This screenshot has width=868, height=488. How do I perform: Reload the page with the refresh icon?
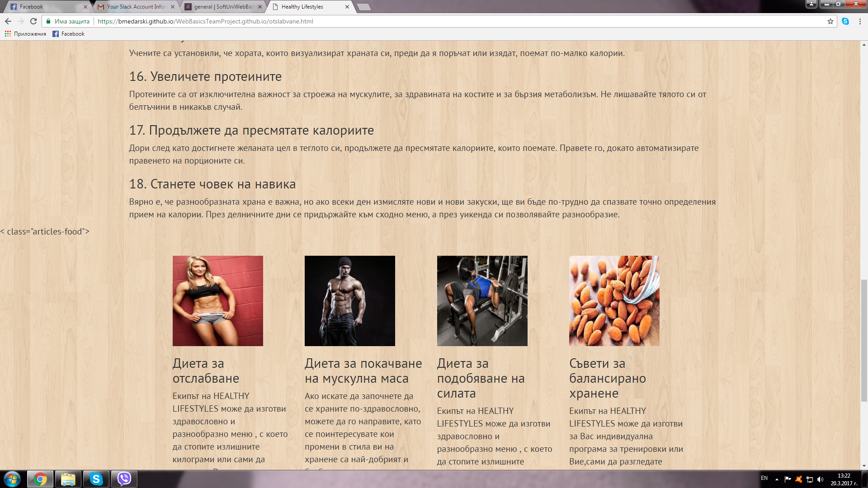(33, 21)
